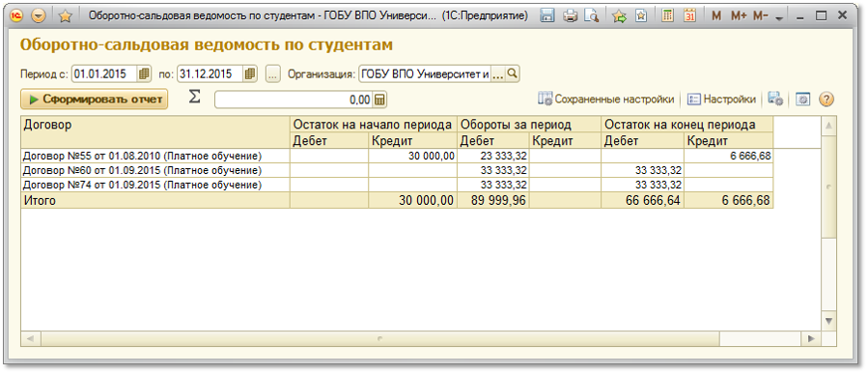Print the report with the printer icon
This screenshot has height=374, width=868.
pyautogui.click(x=571, y=16)
